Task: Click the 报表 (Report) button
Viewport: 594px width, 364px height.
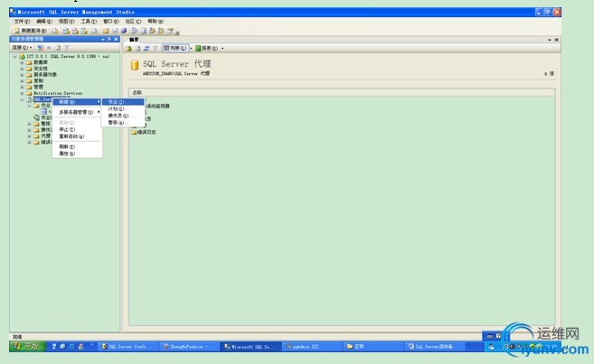Action: click(x=207, y=49)
